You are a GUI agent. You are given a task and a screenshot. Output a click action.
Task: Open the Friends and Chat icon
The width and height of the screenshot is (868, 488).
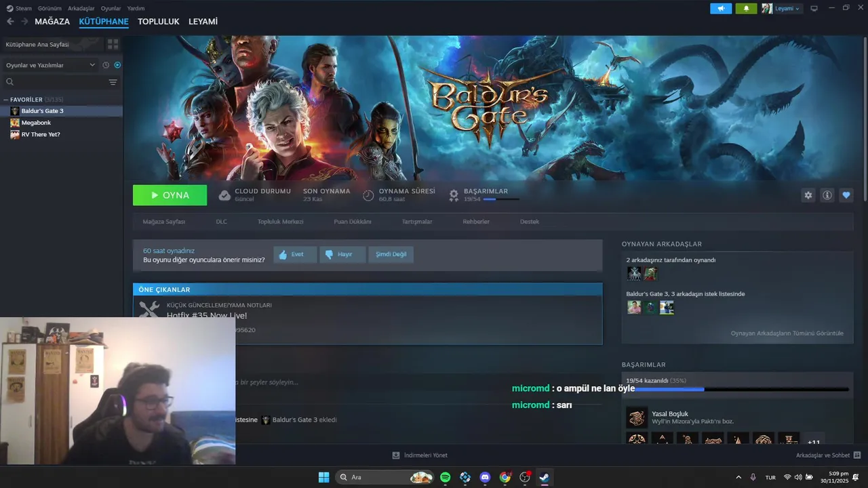point(857,455)
